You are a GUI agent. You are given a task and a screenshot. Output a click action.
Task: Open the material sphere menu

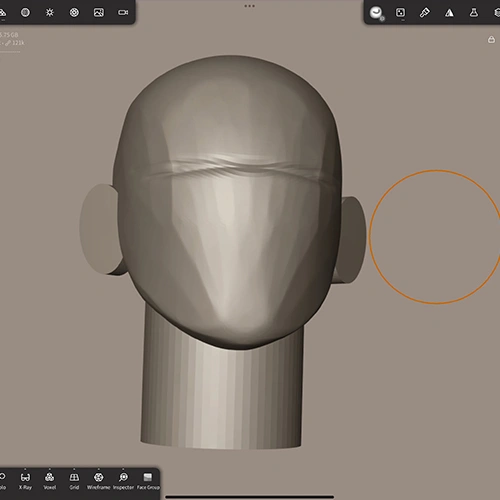click(x=25, y=13)
